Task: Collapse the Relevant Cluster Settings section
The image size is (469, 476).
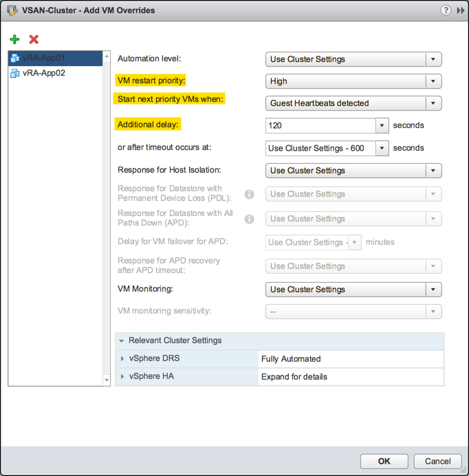Action: coord(122,340)
